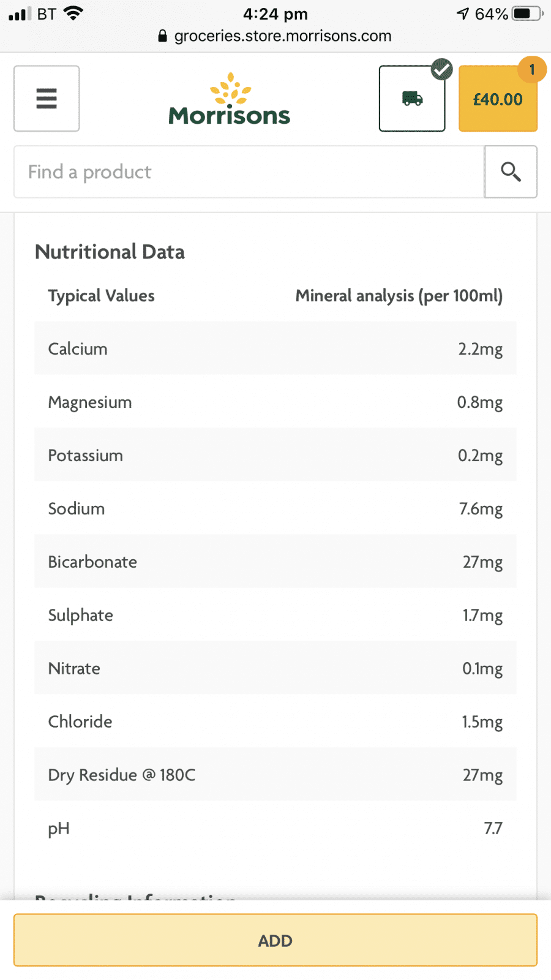Viewport: 551px width, 980px height.
Task: Tap the green checkmark on delivery icon
Action: (x=441, y=70)
